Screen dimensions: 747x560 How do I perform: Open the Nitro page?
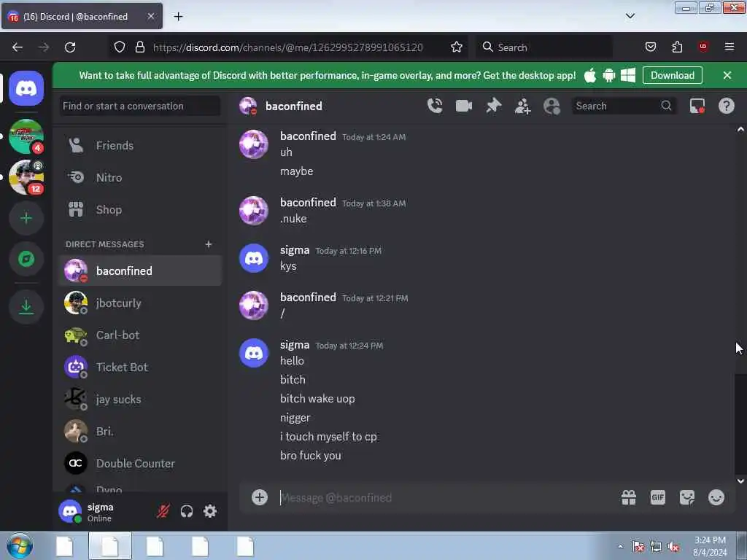[x=140, y=177]
